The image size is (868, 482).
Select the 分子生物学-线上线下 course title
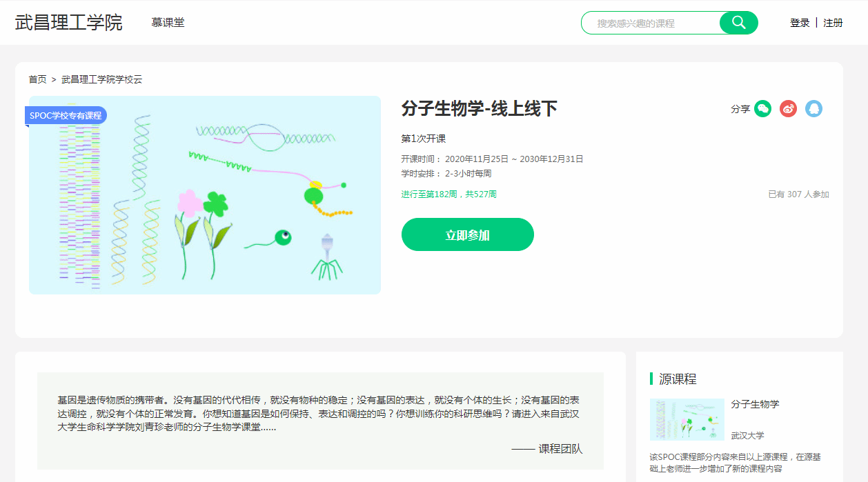pyautogui.click(x=479, y=109)
